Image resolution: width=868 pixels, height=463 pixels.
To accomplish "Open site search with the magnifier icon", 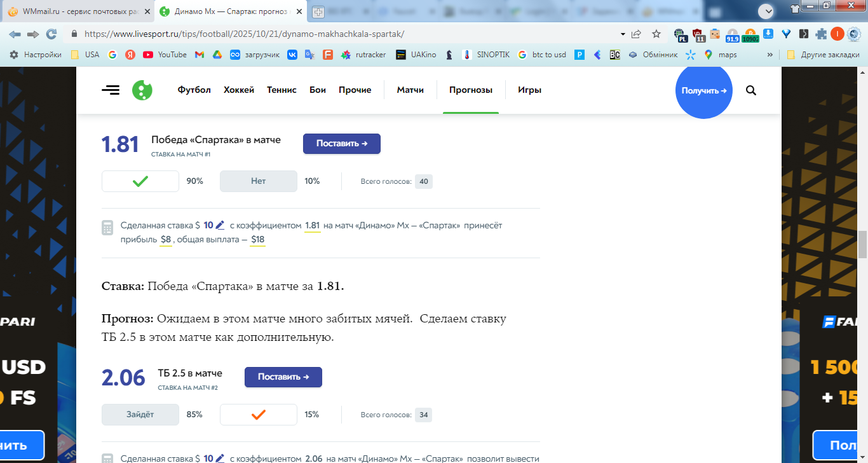I will point(751,90).
